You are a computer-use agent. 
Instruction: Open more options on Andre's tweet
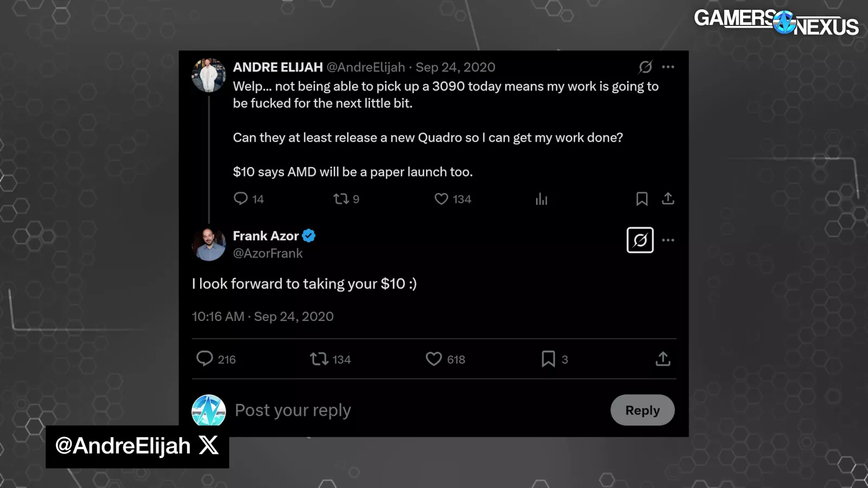click(668, 67)
